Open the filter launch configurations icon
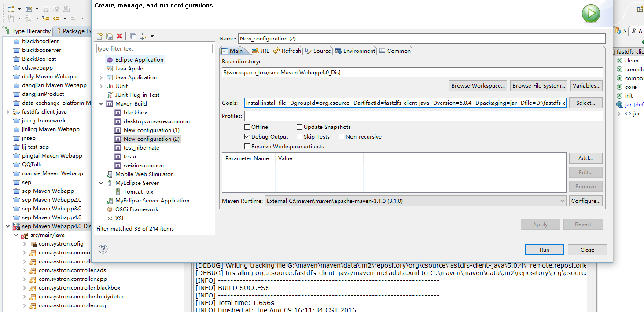Image resolution: width=644 pixels, height=312 pixels. coord(143,36)
